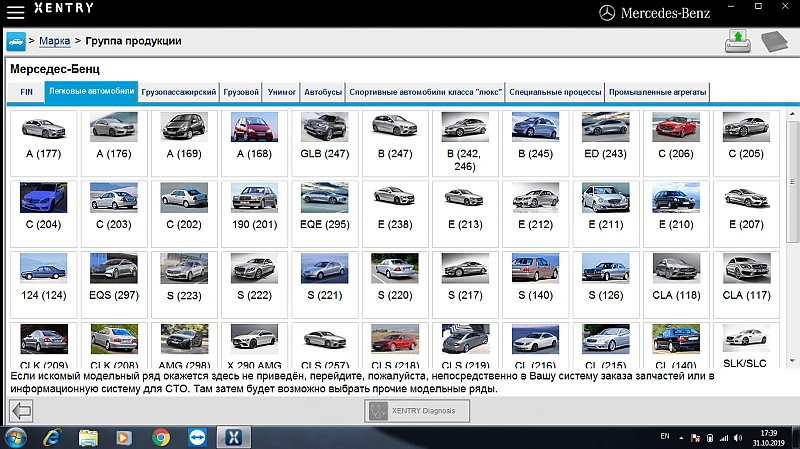The image size is (800, 449).
Task: Choose the C (204) model
Action: [44, 214]
